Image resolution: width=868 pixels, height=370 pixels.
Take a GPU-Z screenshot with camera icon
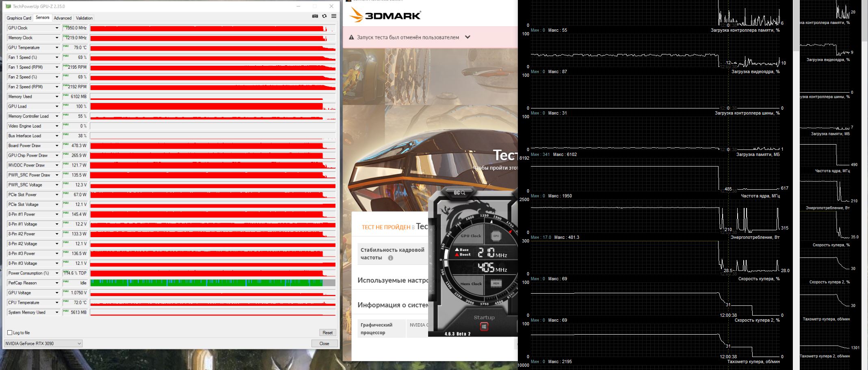(x=315, y=16)
